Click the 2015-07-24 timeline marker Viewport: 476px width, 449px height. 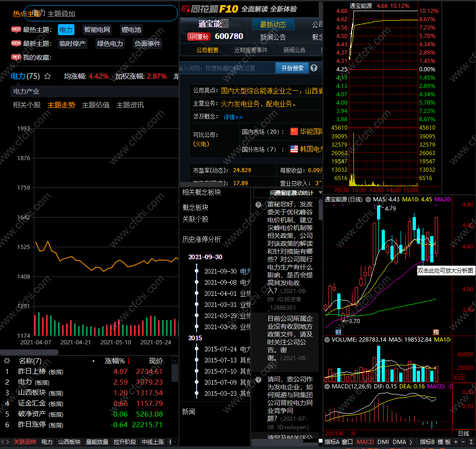[197, 349]
